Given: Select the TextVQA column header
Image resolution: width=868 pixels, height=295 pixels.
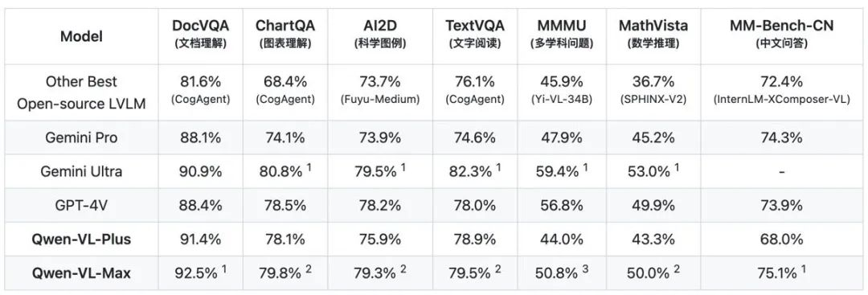Looking at the screenshot, I should tap(474, 34).
